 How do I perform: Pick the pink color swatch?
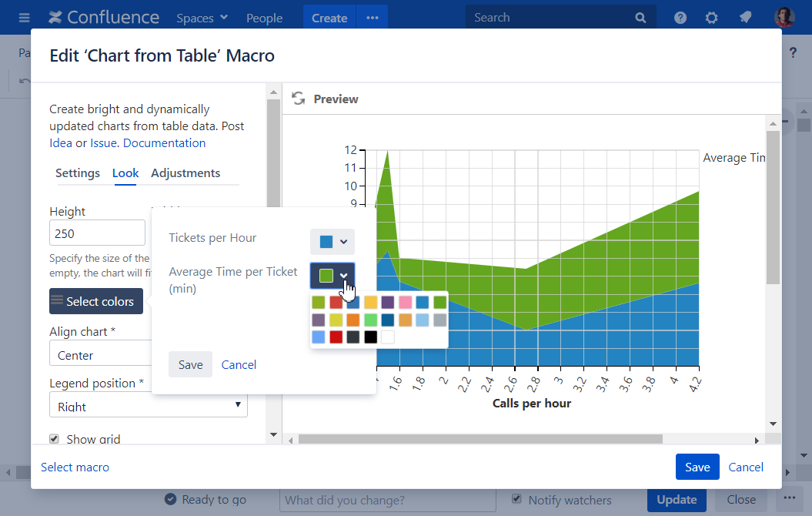coord(406,303)
